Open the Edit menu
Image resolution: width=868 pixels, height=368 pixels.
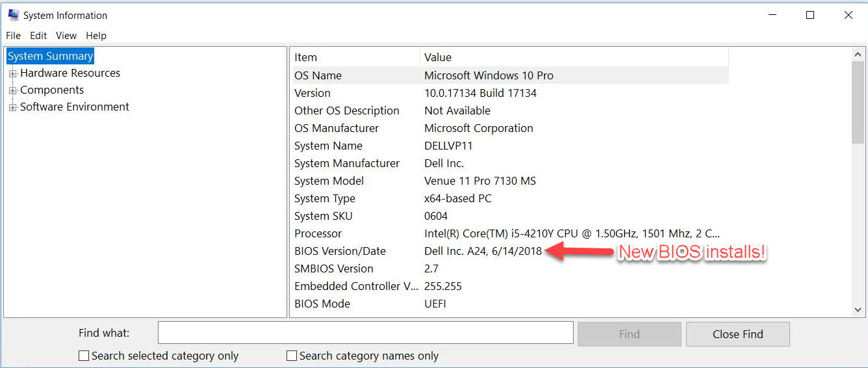(38, 36)
